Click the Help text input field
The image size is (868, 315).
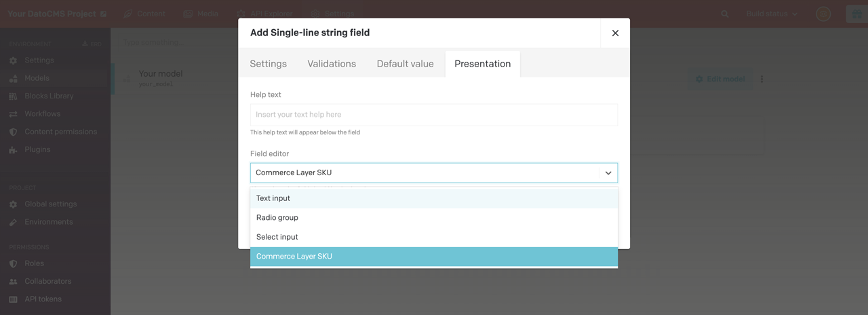(433, 115)
